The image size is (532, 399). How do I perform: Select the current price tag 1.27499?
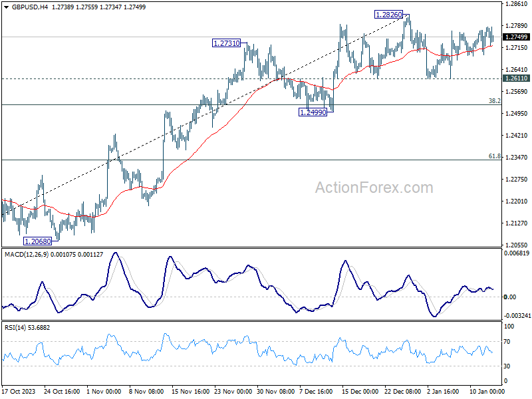coord(516,37)
